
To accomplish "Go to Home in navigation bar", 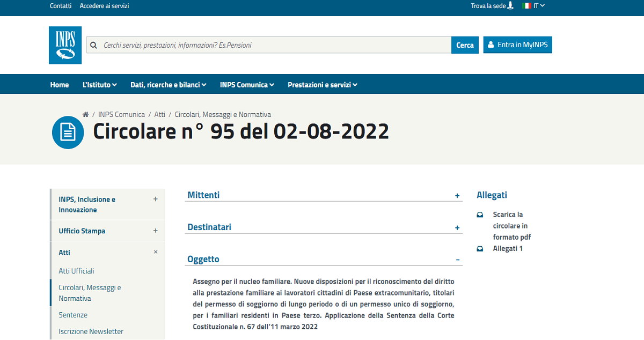I will pos(60,85).
